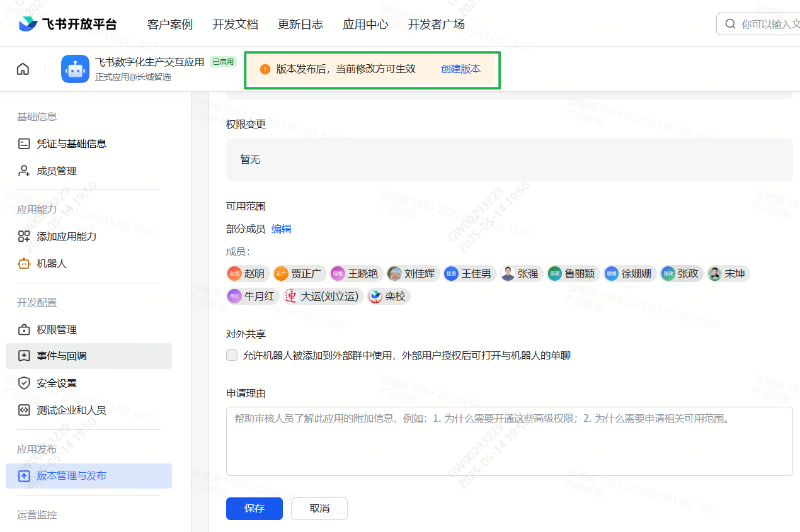The width and height of the screenshot is (800, 532).
Task: Click inside the 申请理由 text area
Action: point(509,441)
